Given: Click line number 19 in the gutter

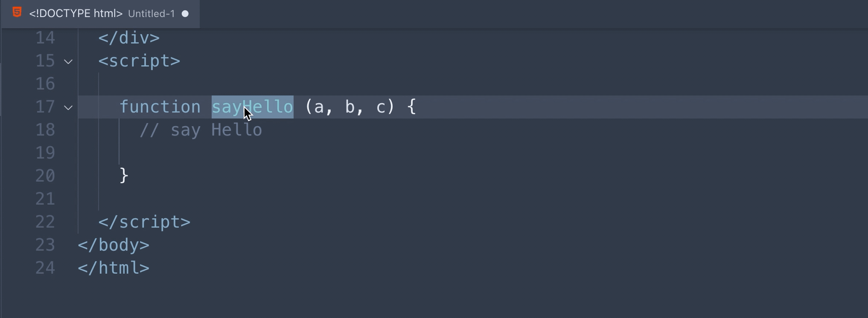Looking at the screenshot, I should (x=45, y=153).
